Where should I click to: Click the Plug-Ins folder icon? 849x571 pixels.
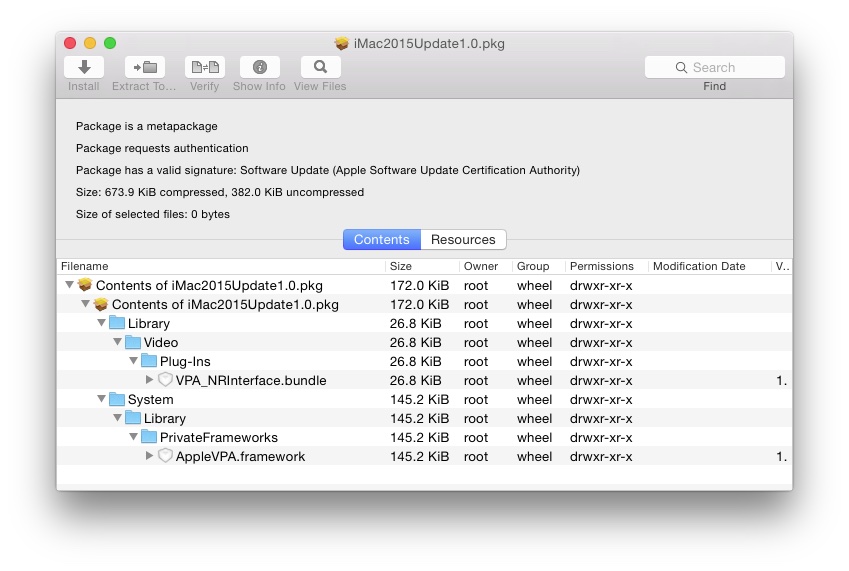tap(149, 361)
